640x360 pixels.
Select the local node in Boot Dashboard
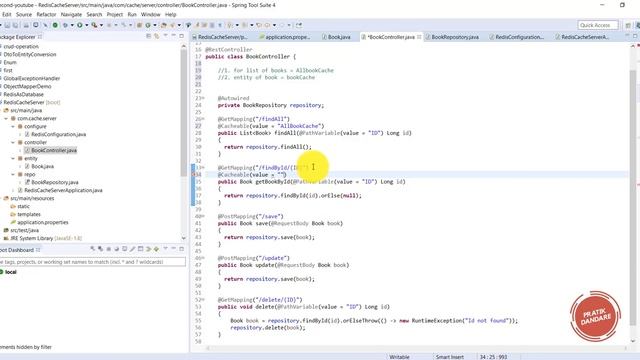(x=11, y=272)
